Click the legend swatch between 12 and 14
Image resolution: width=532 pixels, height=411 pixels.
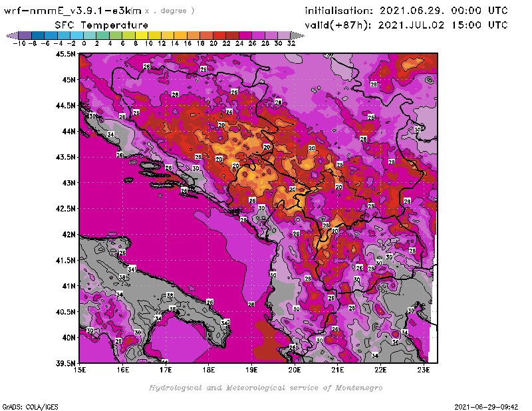click(x=168, y=35)
